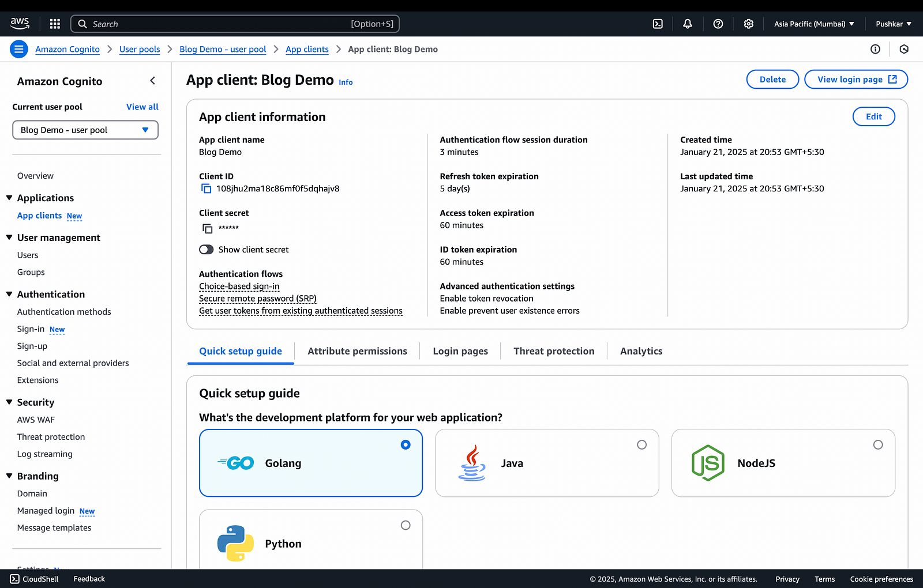Click the Python logo
This screenshot has height=588, width=923.
click(235, 543)
